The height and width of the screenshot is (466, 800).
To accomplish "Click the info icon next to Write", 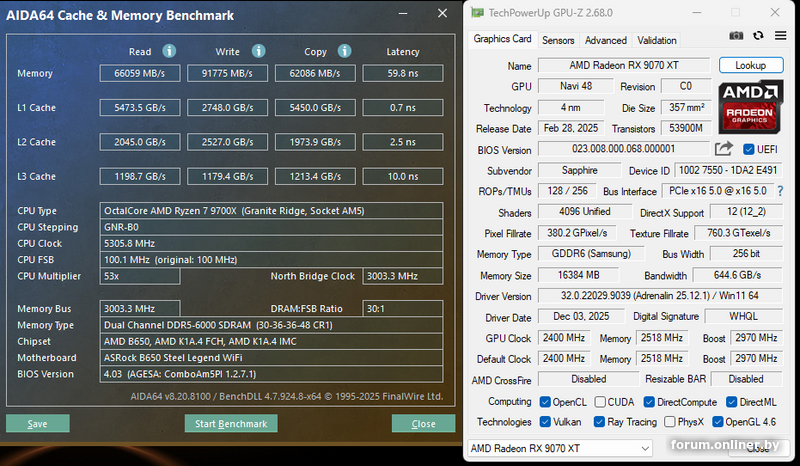I will coord(258,51).
